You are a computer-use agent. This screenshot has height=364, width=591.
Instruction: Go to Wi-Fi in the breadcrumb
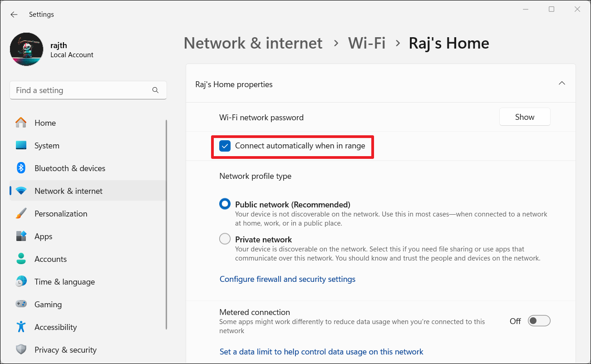click(x=366, y=43)
